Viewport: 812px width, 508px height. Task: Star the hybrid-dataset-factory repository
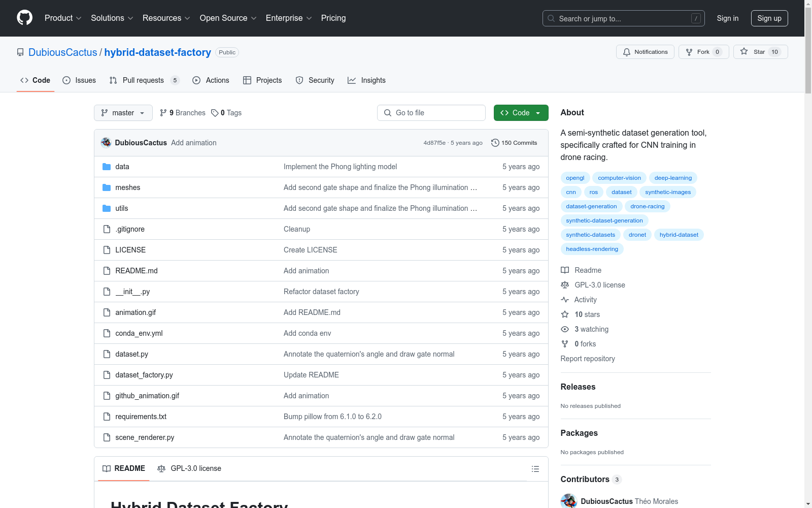tap(760, 52)
